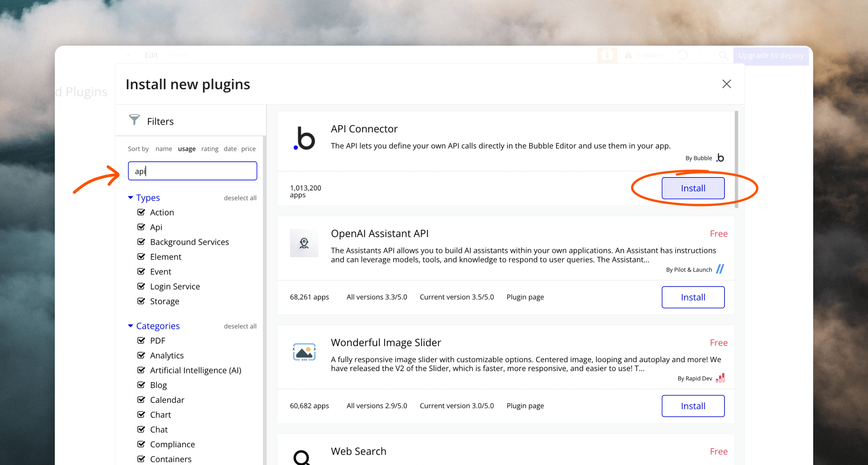Install the API Connector plugin
The height and width of the screenshot is (465, 868).
693,188
